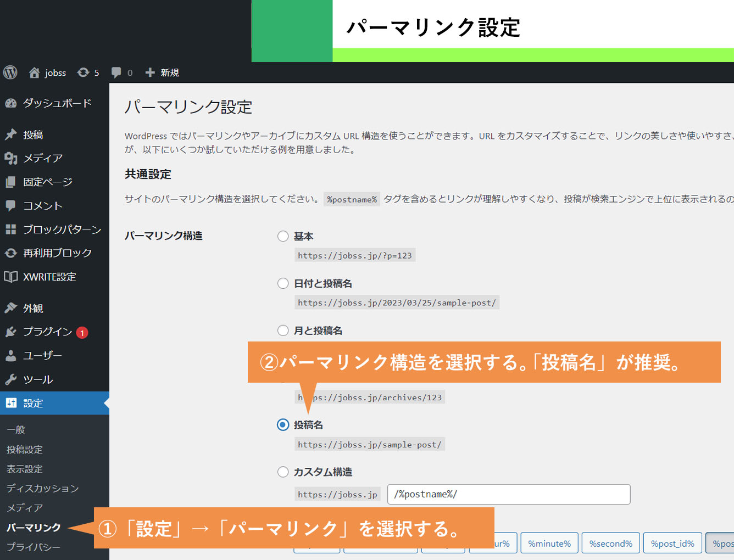Click the custom structure /%postname%/ field
The image size is (734, 560).
coord(509,494)
